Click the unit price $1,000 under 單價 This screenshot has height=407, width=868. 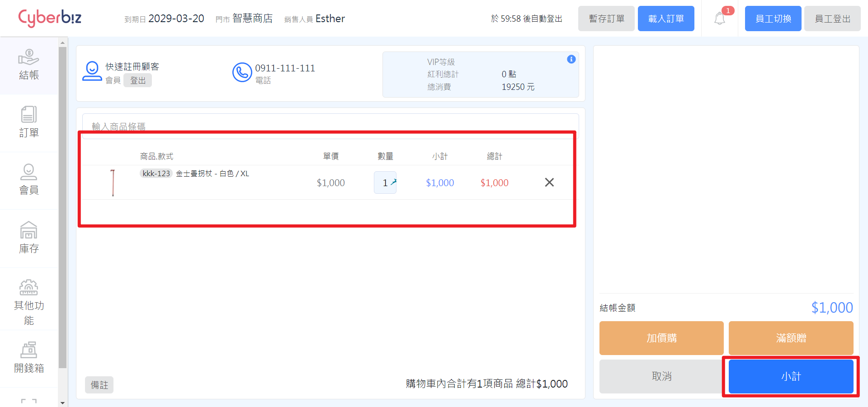point(330,182)
